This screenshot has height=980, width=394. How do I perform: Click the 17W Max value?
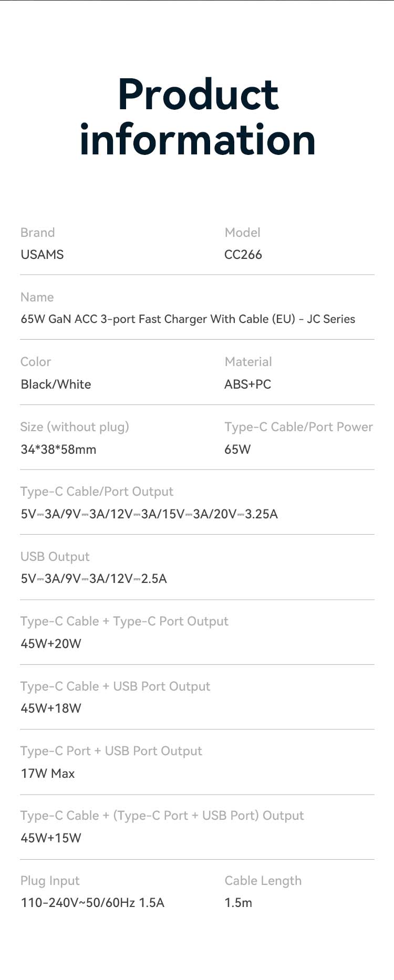click(48, 774)
